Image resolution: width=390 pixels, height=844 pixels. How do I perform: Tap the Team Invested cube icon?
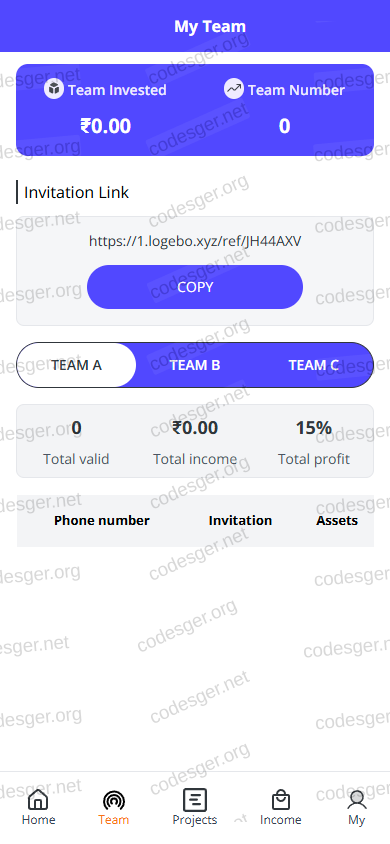click(54, 89)
